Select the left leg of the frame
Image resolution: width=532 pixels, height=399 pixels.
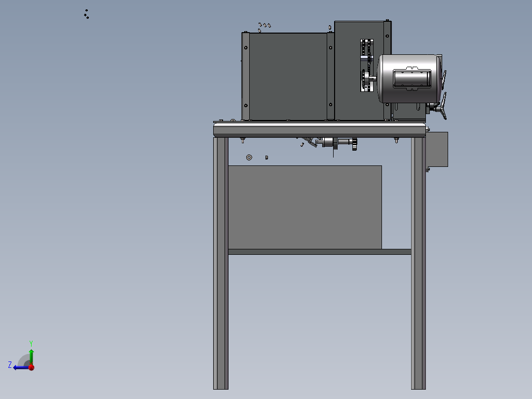click(x=221, y=263)
